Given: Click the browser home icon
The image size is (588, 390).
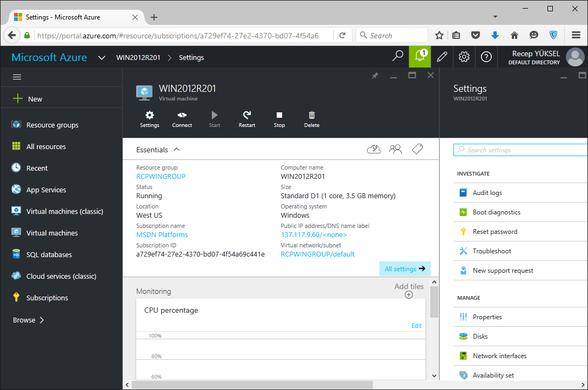Looking at the screenshot, I should (x=514, y=35).
